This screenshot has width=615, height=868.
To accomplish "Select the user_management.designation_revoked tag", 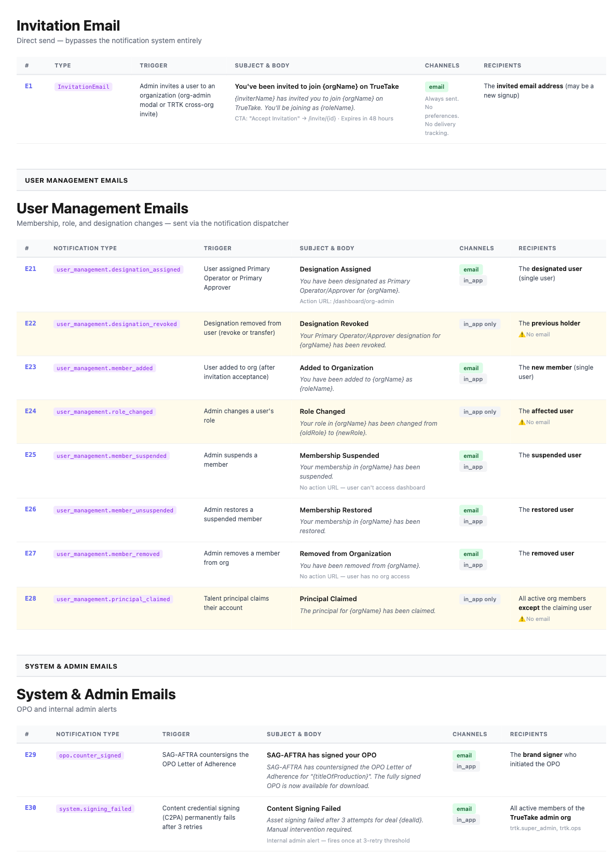I will point(117,324).
